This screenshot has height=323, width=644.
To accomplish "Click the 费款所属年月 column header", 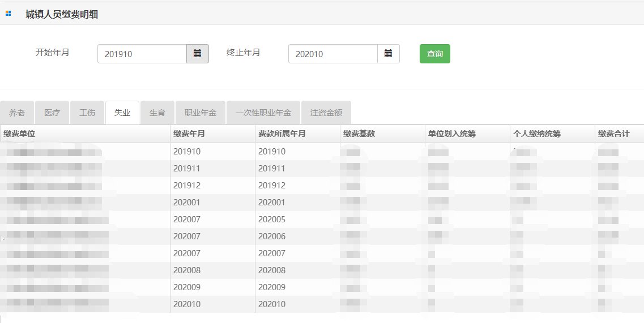I will (297, 133).
